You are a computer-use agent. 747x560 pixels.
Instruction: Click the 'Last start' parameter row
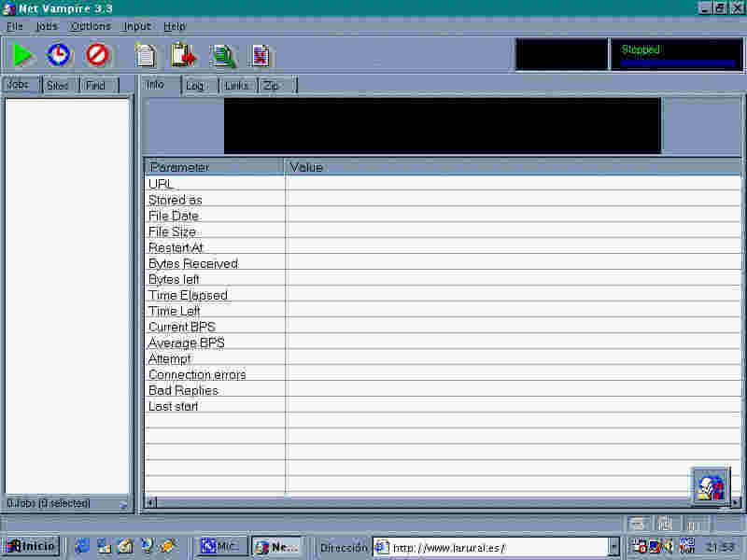pos(443,406)
